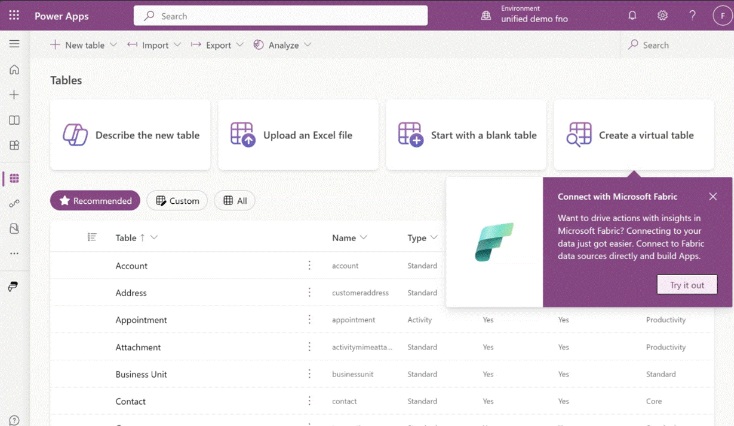Image resolution: width=734 pixels, height=426 pixels.
Task: Open the app launcher waffle icon
Action: point(14,15)
